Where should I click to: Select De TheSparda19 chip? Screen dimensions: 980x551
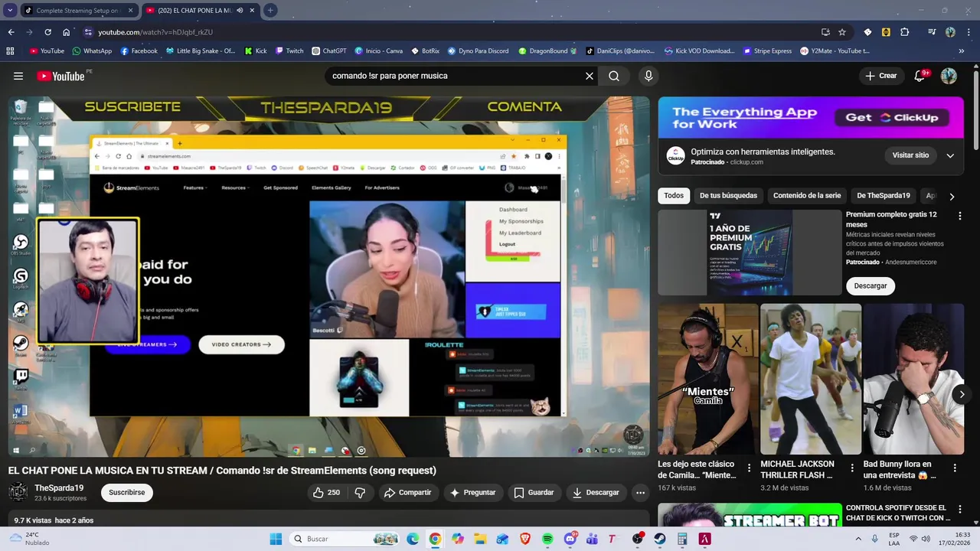(884, 196)
